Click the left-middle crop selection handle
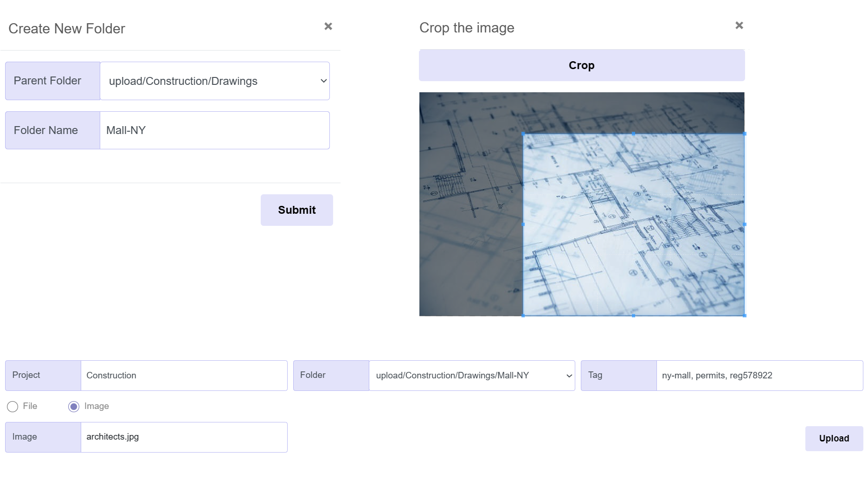Viewport: 868px width, 479px height. click(x=523, y=224)
